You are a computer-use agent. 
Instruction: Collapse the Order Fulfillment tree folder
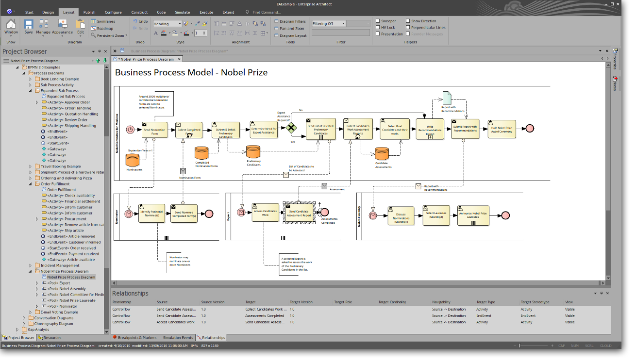30,184
